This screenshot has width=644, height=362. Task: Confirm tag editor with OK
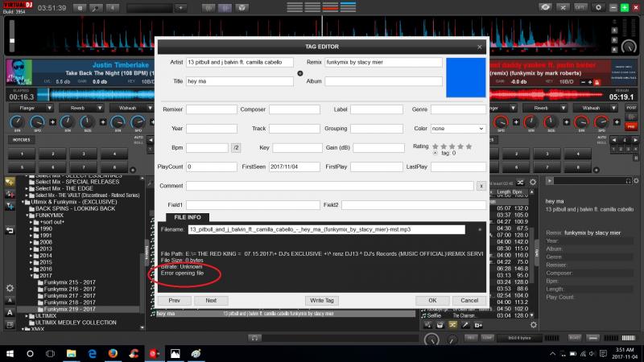point(432,300)
